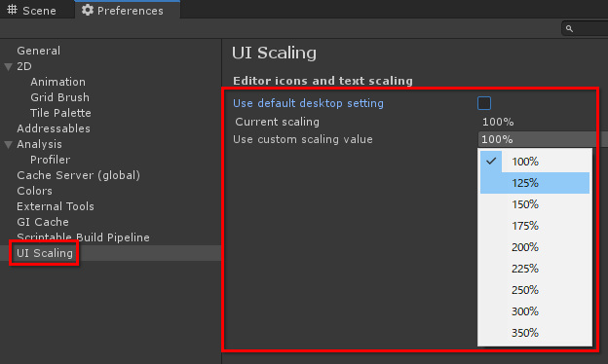Open Grid Brush preferences
The image size is (608, 364).
(59, 97)
